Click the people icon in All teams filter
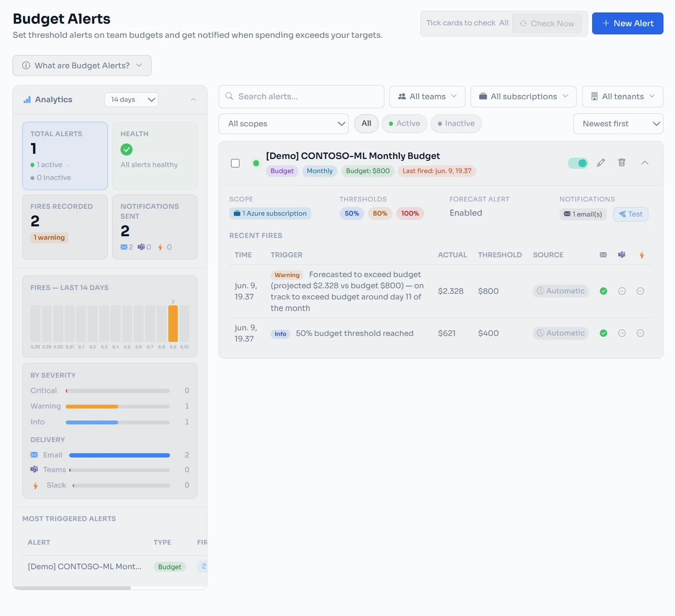Screen dimensions: 675x616 (x=402, y=97)
